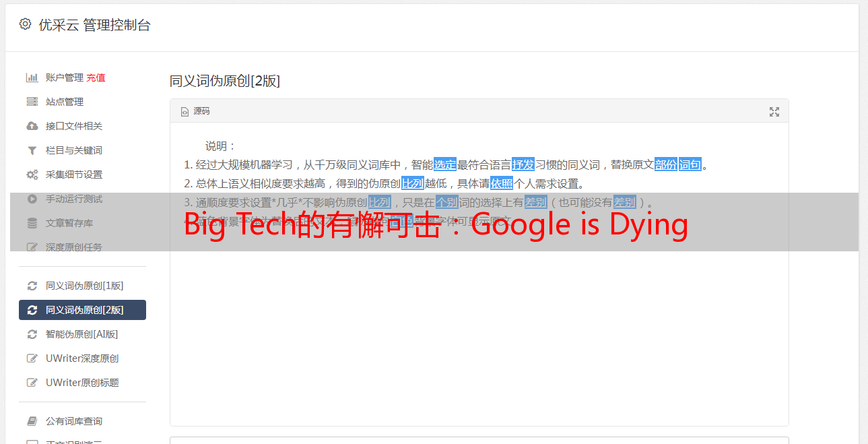Click the refresh icon beside 智能伪原创[AI版]
The height and width of the screenshot is (444, 868).
click(32, 334)
